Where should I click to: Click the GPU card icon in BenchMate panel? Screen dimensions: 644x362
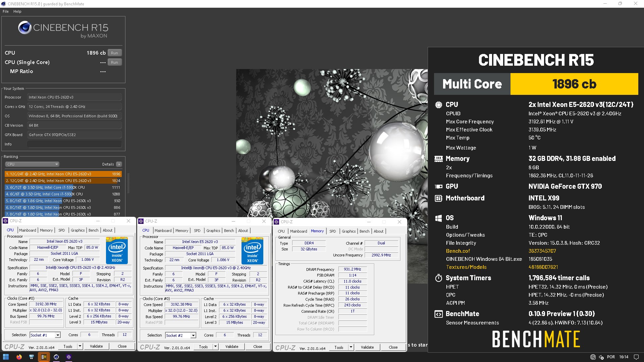pos(438,186)
